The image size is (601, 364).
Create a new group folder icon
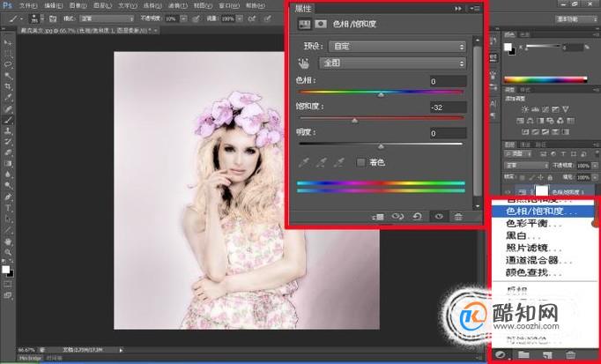[523, 355]
